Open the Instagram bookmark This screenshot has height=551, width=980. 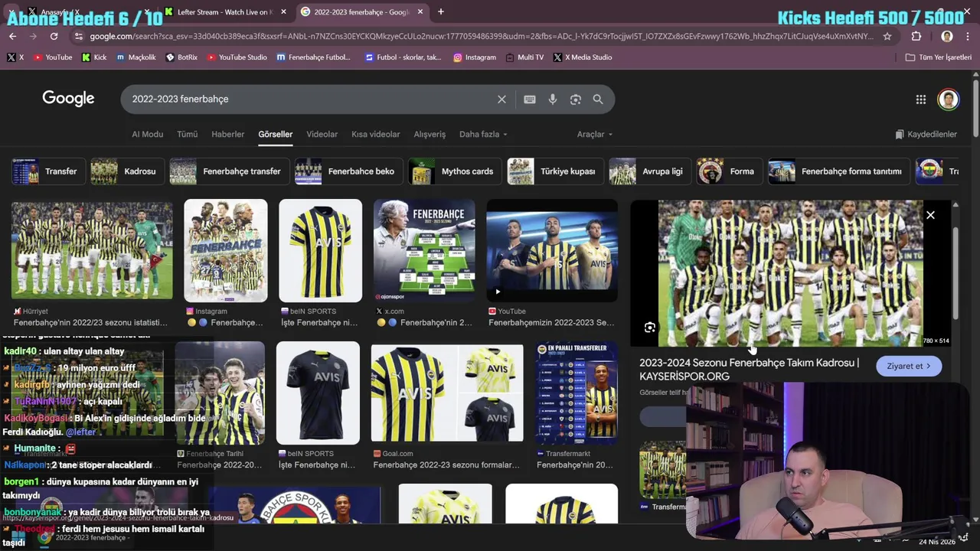pyautogui.click(x=475, y=57)
